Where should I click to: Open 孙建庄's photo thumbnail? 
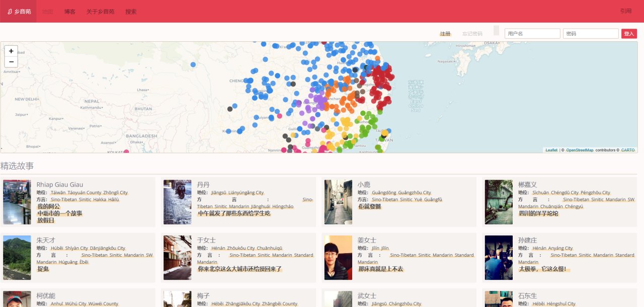pos(499,258)
